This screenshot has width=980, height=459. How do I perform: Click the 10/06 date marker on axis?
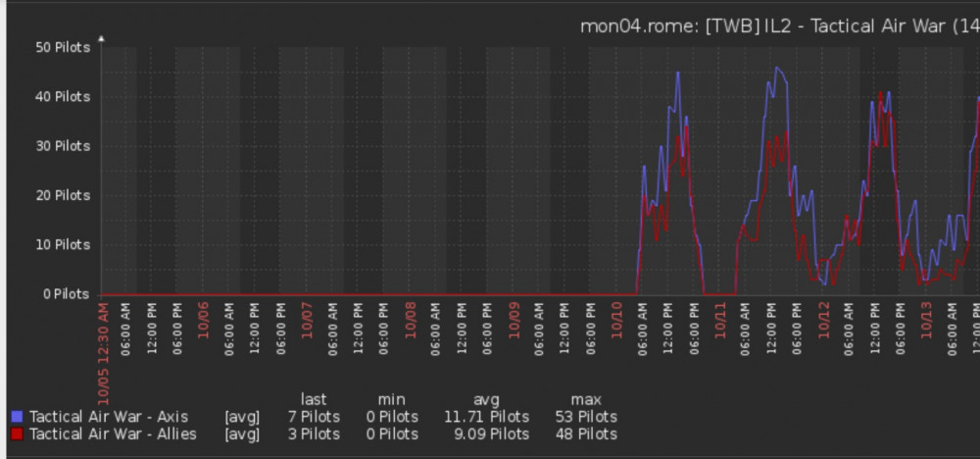click(x=203, y=322)
